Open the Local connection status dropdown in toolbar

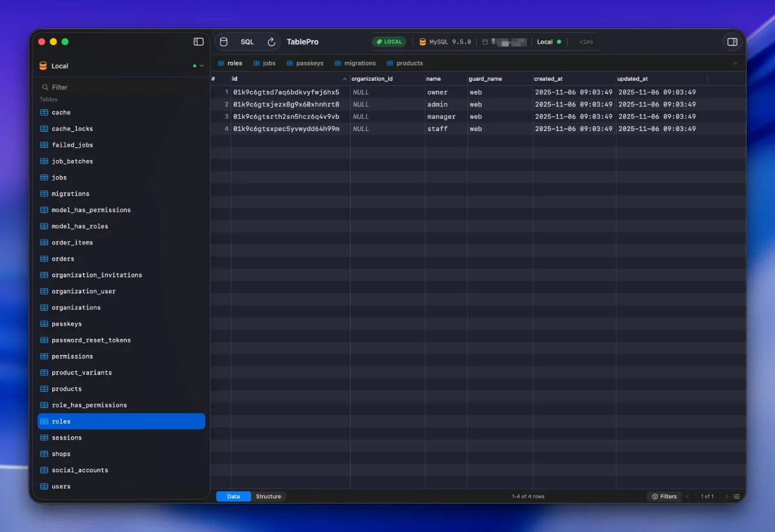[548, 41]
